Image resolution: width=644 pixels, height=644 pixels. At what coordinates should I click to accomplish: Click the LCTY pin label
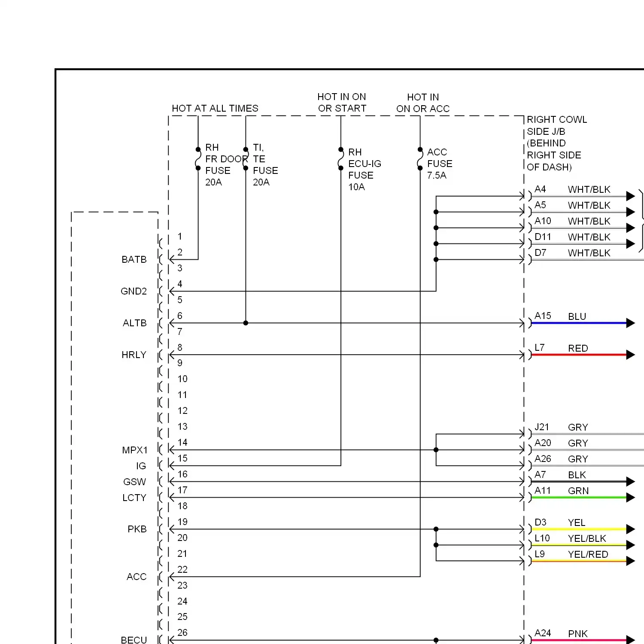click(134, 498)
